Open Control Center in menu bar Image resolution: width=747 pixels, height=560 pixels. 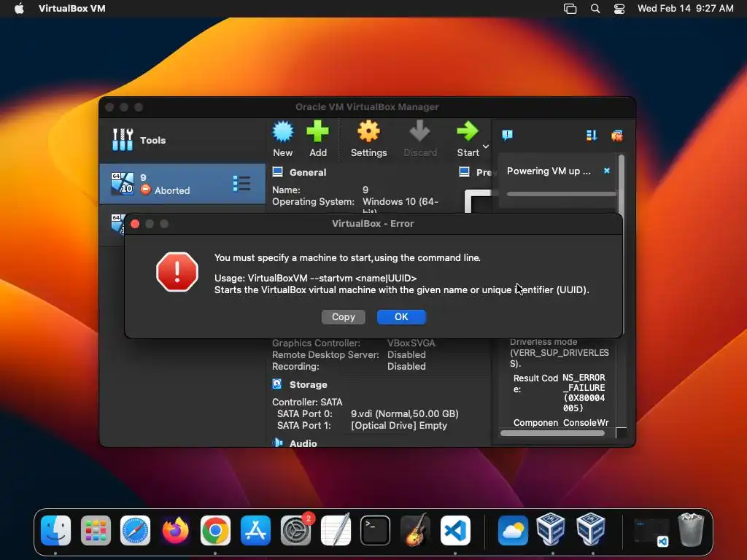619,9
